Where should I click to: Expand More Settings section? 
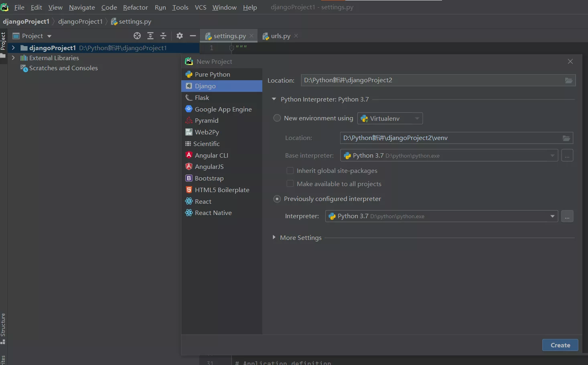pyautogui.click(x=274, y=237)
